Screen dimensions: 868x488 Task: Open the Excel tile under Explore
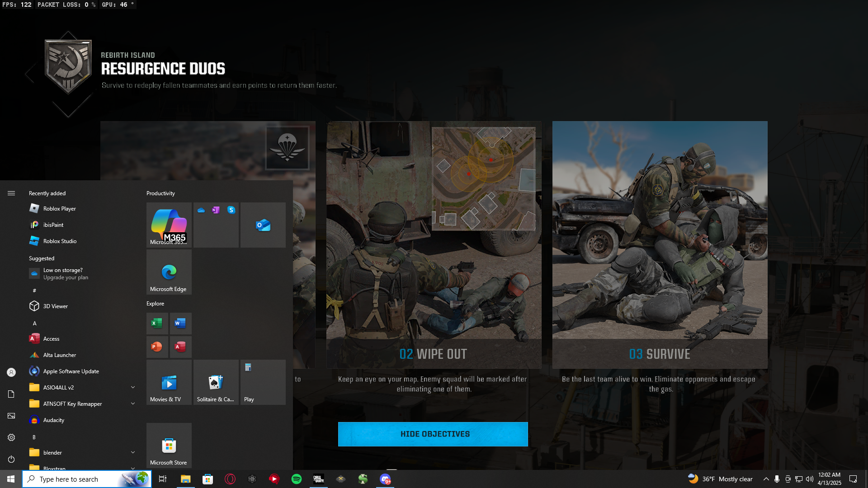pyautogui.click(x=157, y=324)
